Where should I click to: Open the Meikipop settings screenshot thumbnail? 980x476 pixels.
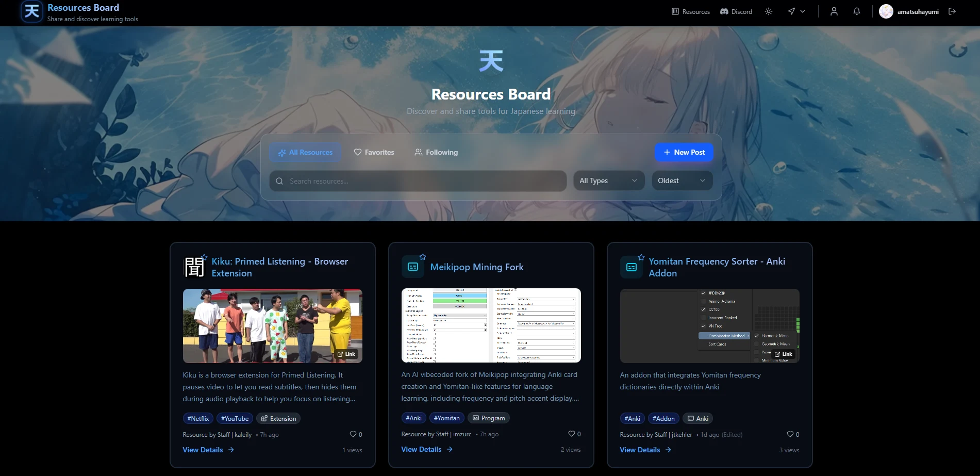[x=491, y=325]
